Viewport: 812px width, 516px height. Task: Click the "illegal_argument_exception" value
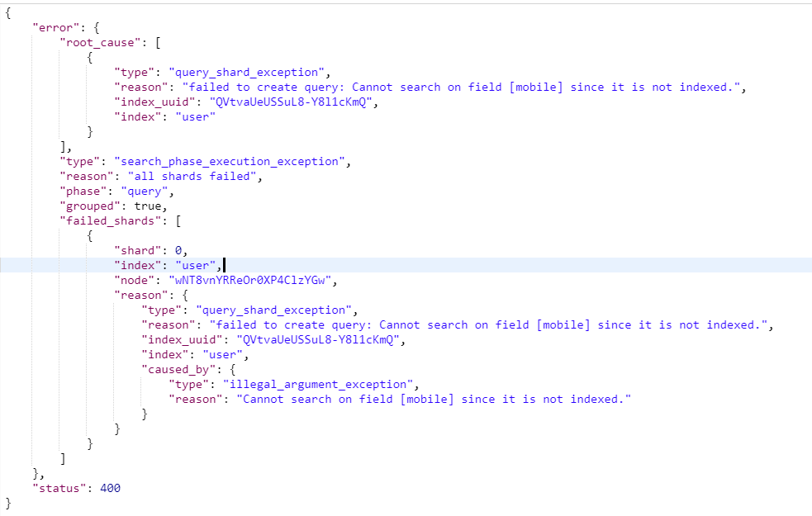(x=317, y=385)
